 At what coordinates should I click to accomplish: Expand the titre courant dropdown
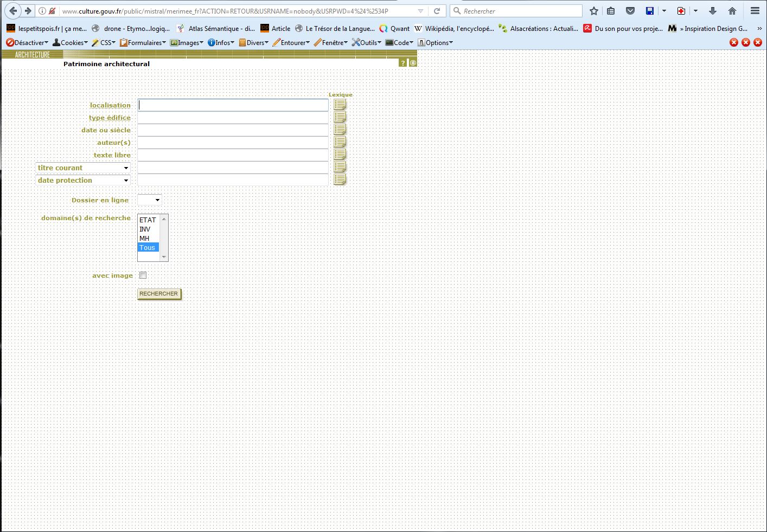coord(83,168)
